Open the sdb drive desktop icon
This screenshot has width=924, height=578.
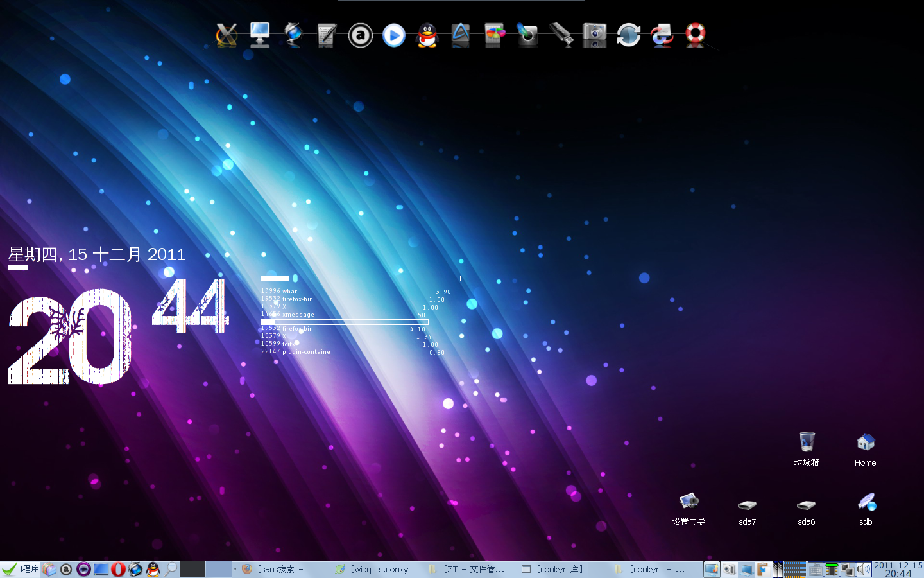(866, 509)
